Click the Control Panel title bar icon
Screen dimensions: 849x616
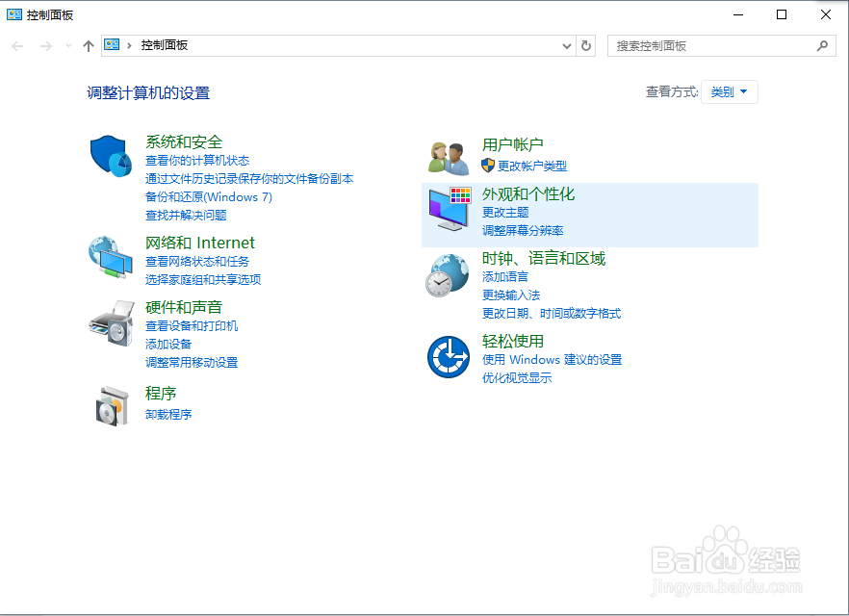(x=14, y=14)
